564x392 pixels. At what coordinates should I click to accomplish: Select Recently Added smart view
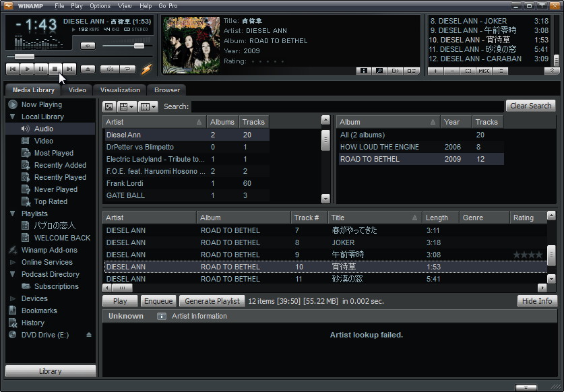click(x=60, y=165)
